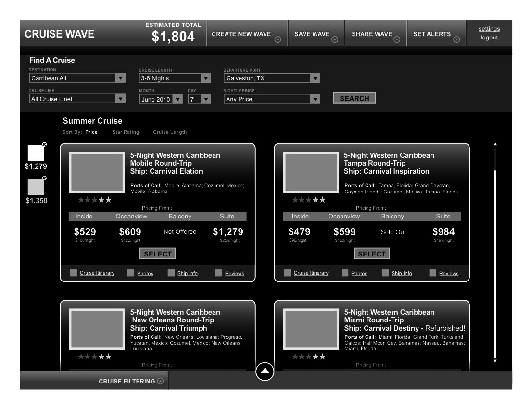Sort results by Price
532x409 pixels.
[91, 132]
